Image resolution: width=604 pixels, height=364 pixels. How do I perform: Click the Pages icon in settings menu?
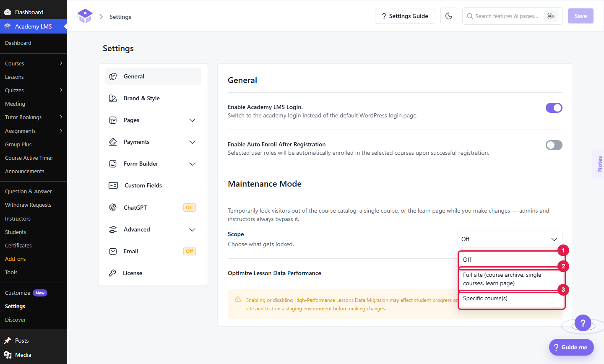click(113, 120)
